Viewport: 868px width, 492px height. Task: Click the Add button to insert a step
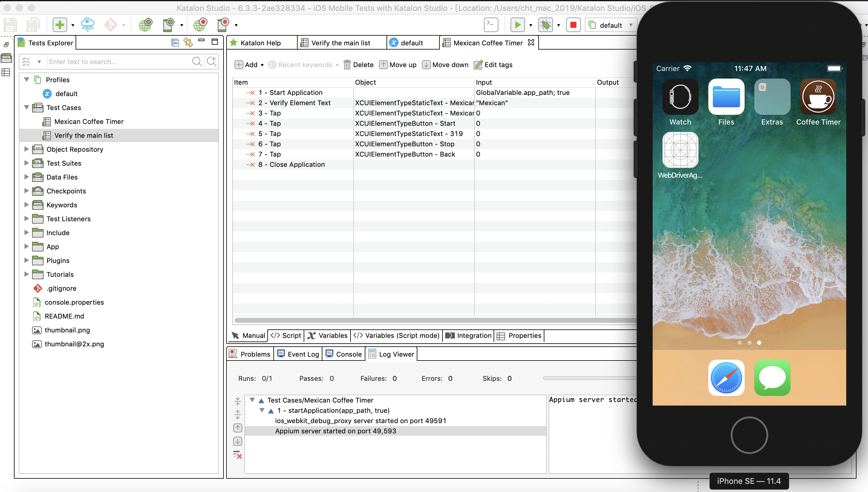249,65
